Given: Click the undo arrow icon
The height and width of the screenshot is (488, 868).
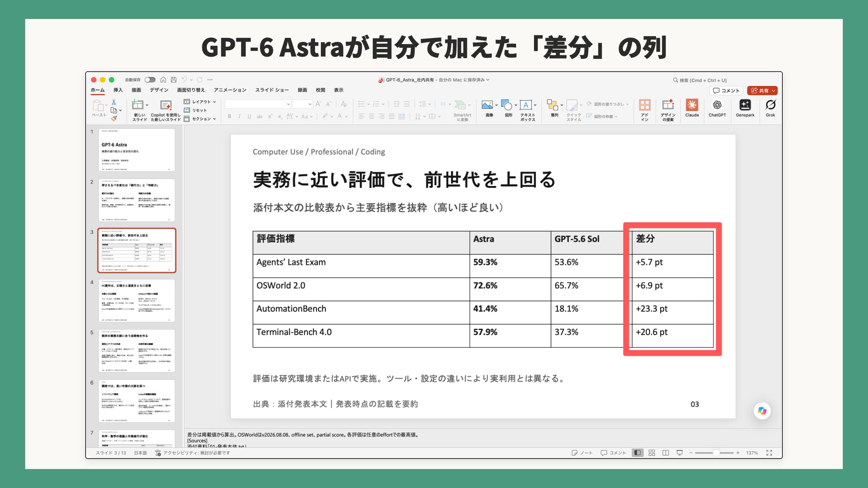Looking at the screenshot, I should pyautogui.click(x=184, y=80).
